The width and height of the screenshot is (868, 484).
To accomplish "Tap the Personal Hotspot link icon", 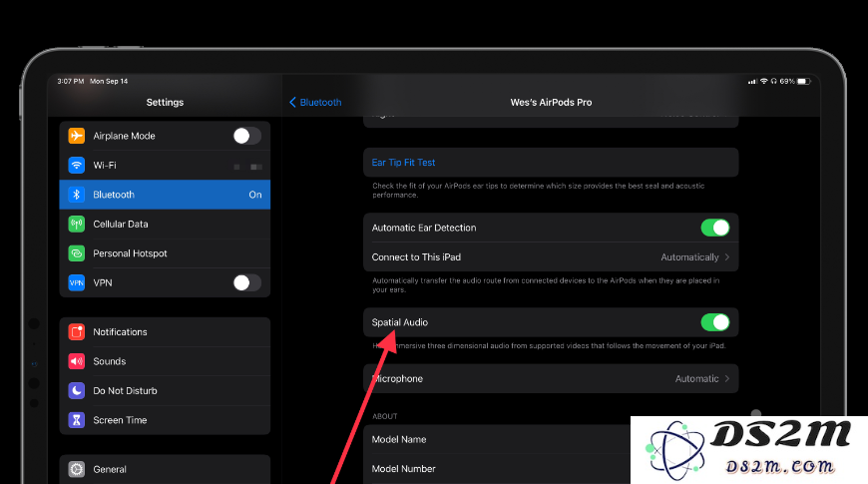I will [77, 253].
